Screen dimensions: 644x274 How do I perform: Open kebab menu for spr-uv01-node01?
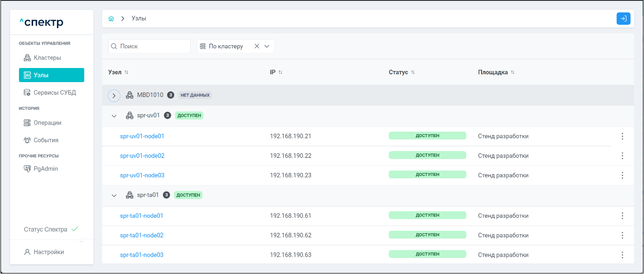[x=622, y=137]
